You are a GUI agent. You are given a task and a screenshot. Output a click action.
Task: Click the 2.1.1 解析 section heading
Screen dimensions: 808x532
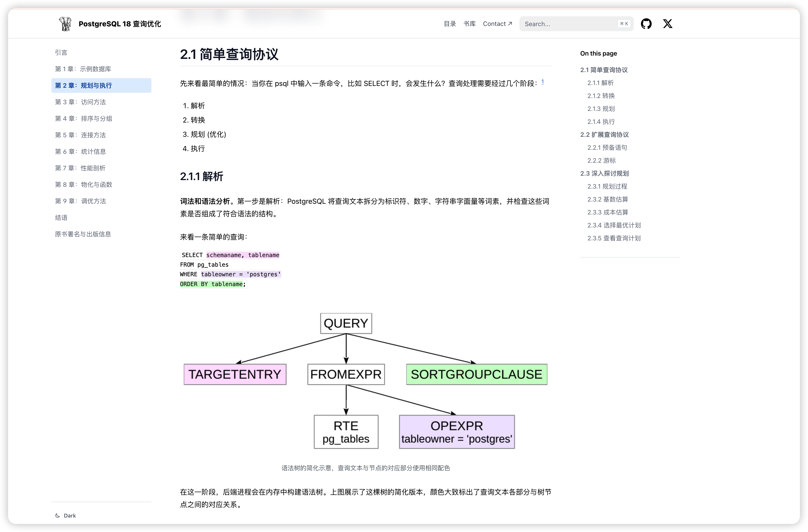202,177
